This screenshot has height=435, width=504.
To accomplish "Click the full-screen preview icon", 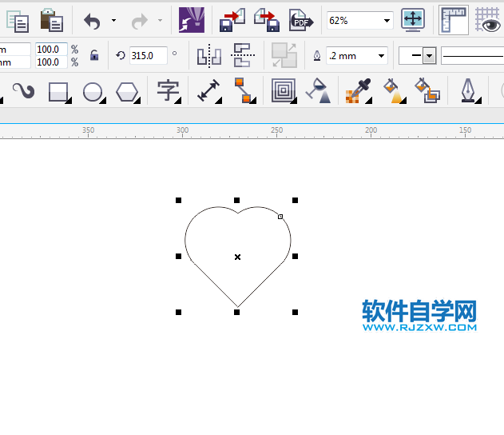I will point(413,20).
